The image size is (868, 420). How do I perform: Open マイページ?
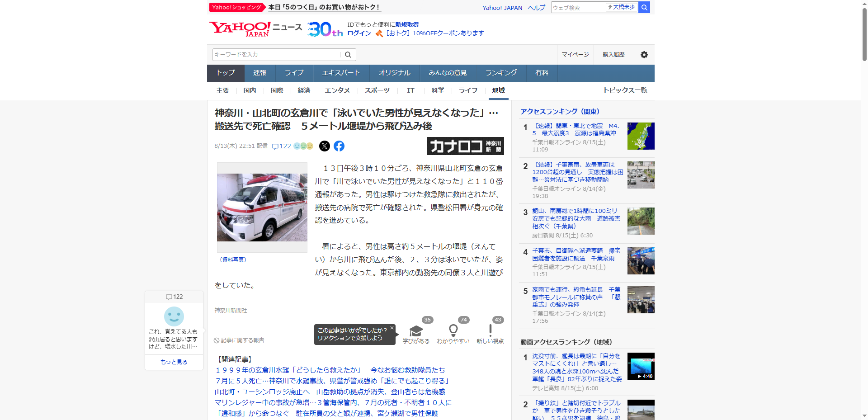575,55
